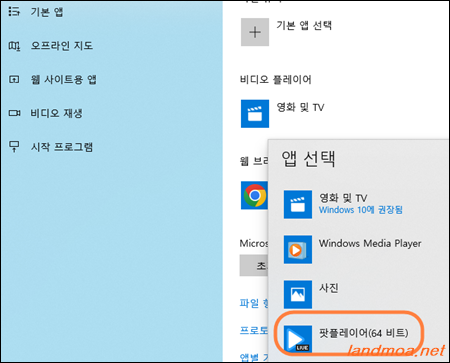
Task: Click the 앱 선택 popup title
Action: click(308, 159)
